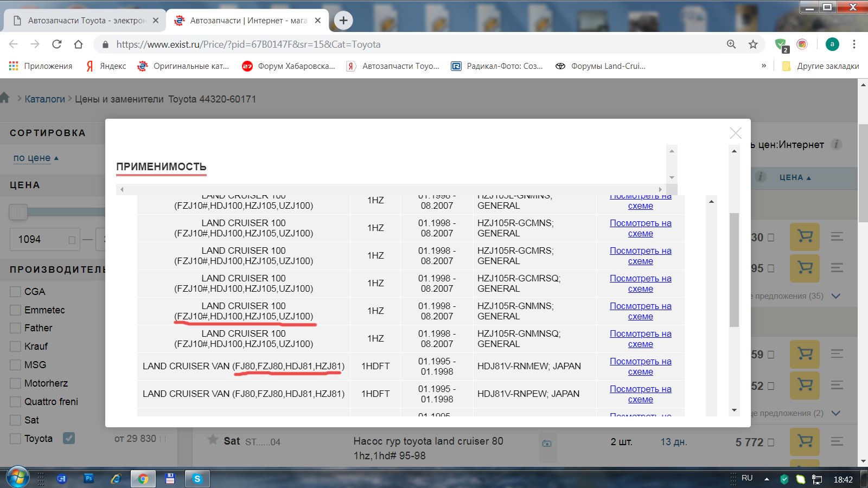Show hidden bookmarks with double chevron

[x=764, y=66]
